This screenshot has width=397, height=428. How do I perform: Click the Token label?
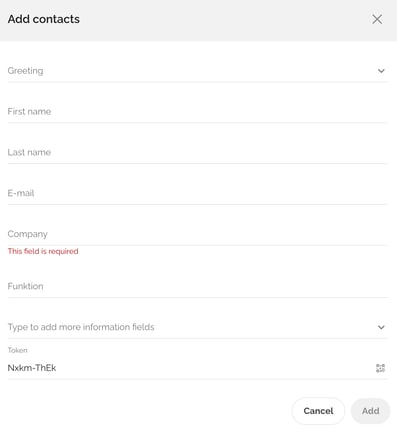point(18,350)
